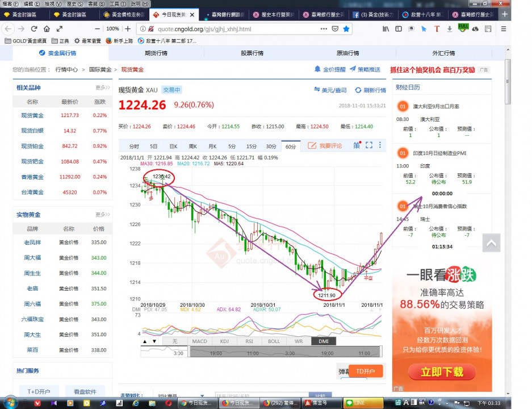Image resolution: width=532 pixels, height=409 pixels.
Task: Open a new browser tab with plus
Action: [x=505, y=14]
